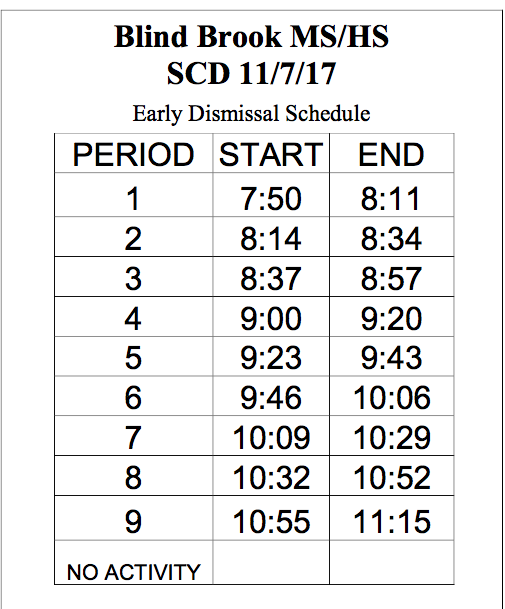Select the 10:55 start time cell
505x609 pixels.
click(271, 520)
